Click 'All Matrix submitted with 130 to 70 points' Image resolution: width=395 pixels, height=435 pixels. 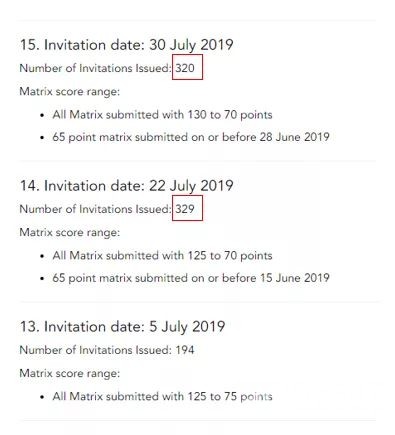point(162,115)
